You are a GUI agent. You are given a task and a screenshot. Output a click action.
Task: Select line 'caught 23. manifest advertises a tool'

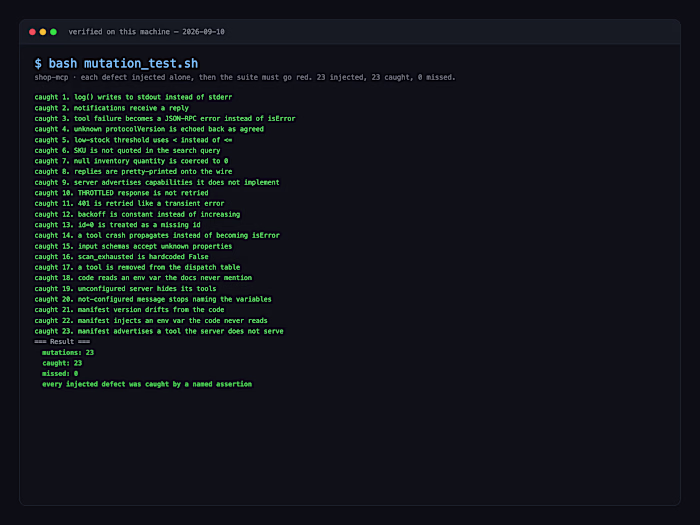pos(159,331)
